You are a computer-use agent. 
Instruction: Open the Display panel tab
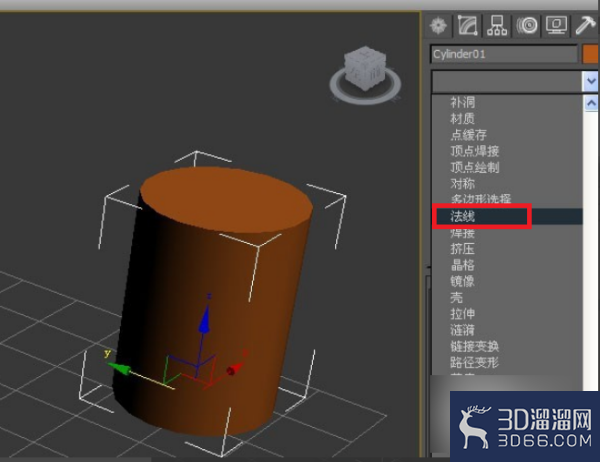point(556,26)
